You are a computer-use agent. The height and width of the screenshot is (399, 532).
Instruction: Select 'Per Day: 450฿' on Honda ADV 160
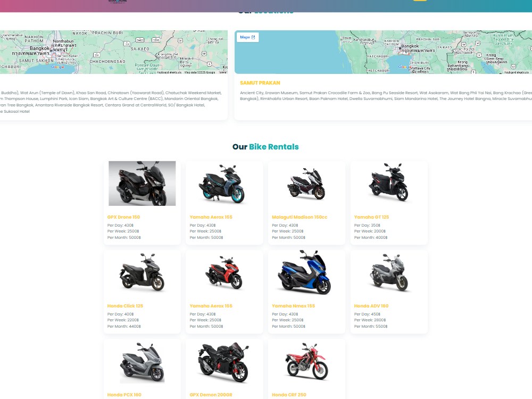point(367,314)
